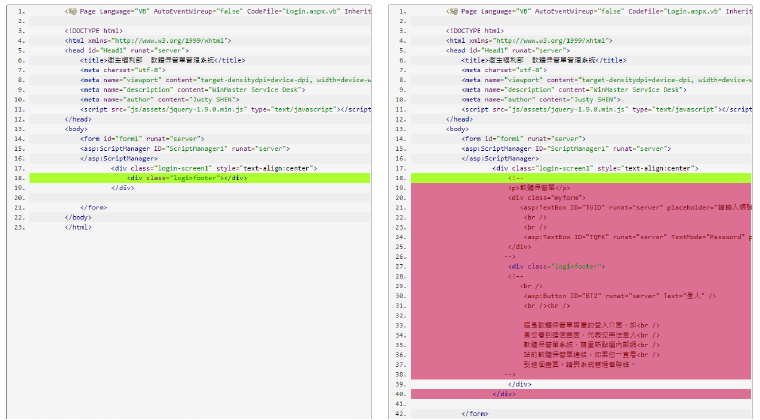Screen dimensions: 760x420
Task: Click the <p>軟體保管單</p> line in right pane
Action: coord(539,188)
